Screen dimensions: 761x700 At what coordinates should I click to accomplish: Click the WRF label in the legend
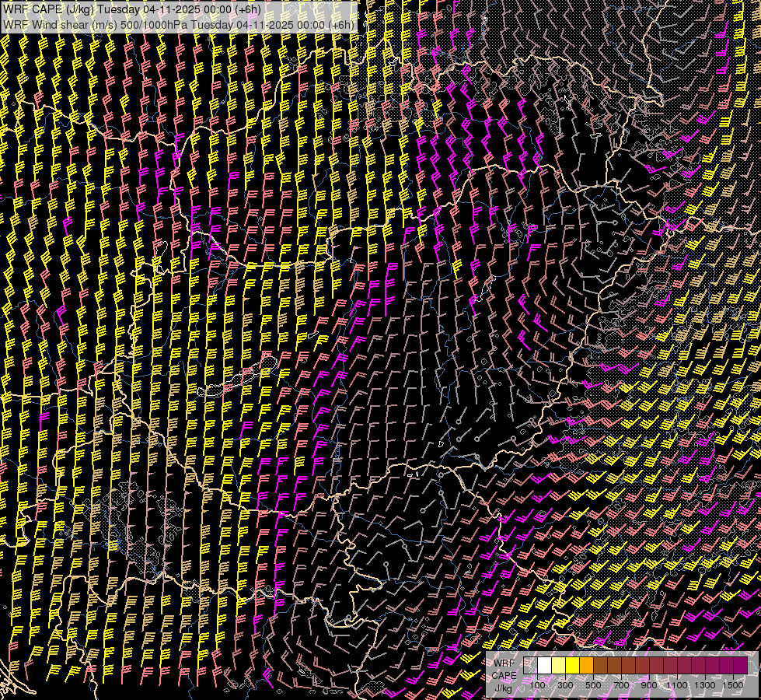(504, 663)
